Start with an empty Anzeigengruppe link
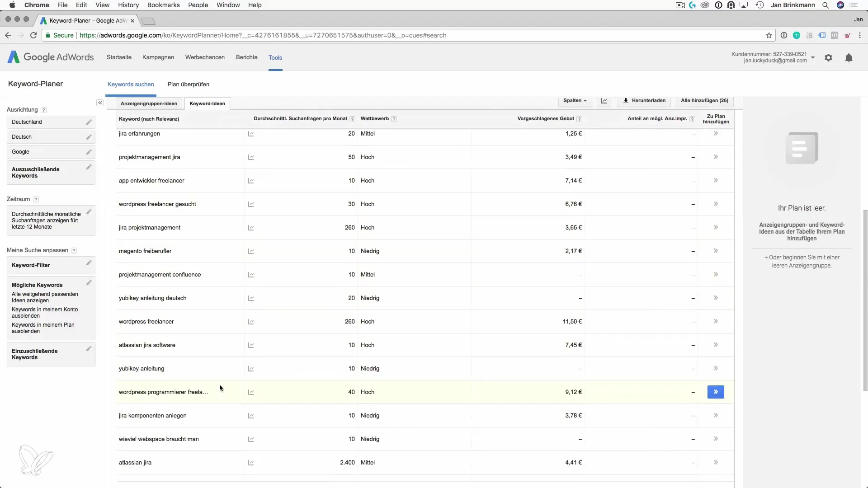 pos(802,262)
